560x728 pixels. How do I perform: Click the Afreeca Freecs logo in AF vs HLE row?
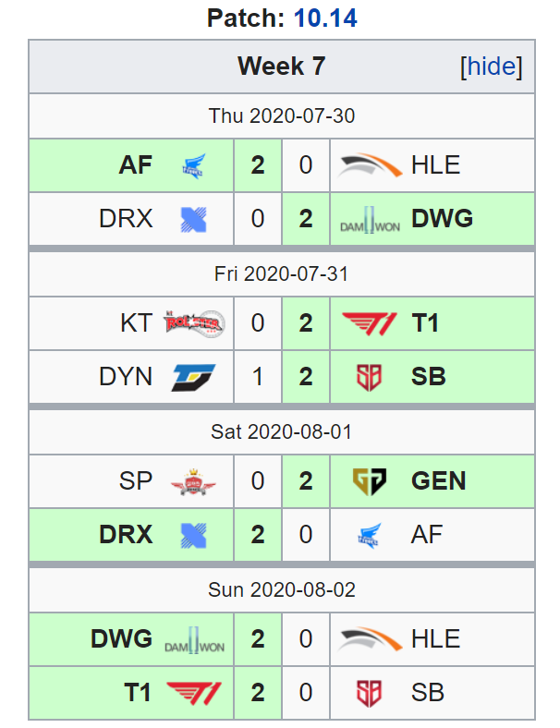[x=193, y=165]
